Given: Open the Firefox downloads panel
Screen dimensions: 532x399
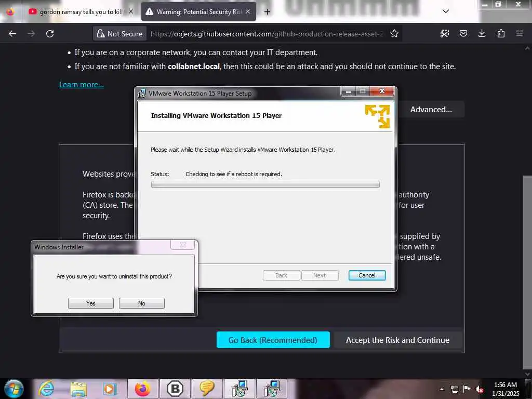Looking at the screenshot, I should pyautogui.click(x=482, y=33).
